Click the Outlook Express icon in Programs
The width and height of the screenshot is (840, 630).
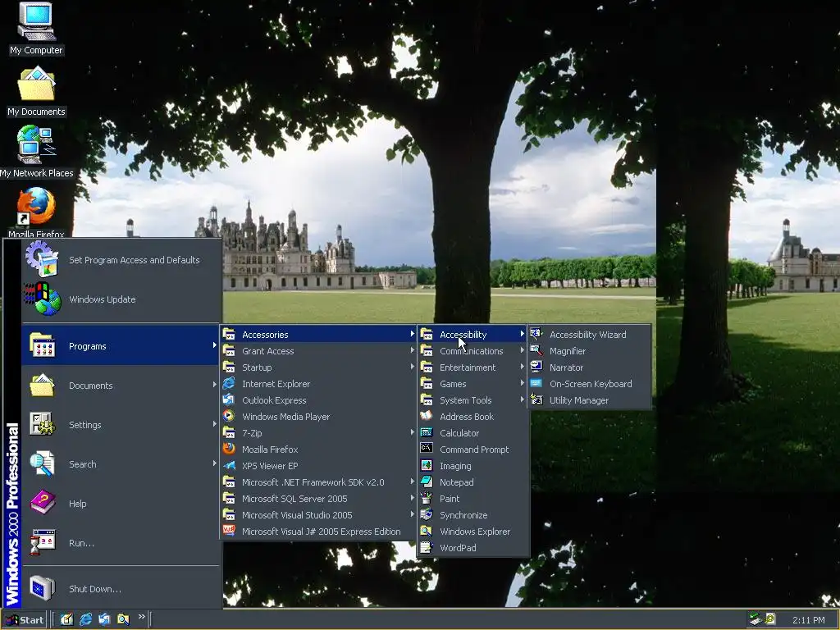coord(229,400)
